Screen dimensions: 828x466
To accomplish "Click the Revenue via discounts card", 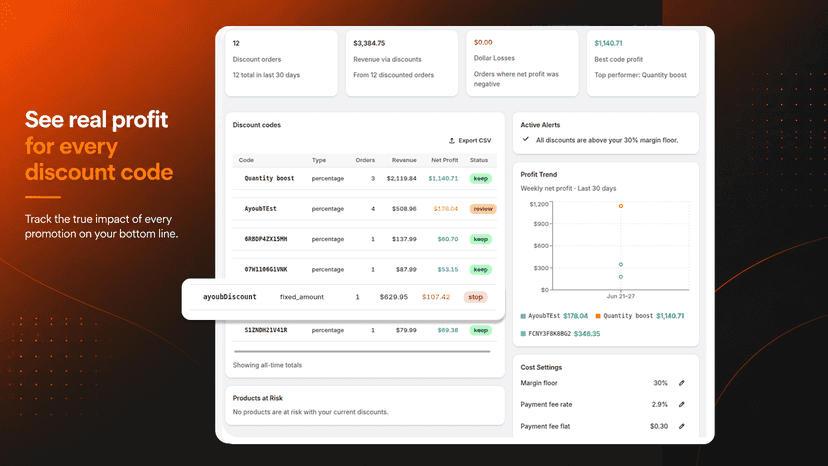I will [402, 63].
